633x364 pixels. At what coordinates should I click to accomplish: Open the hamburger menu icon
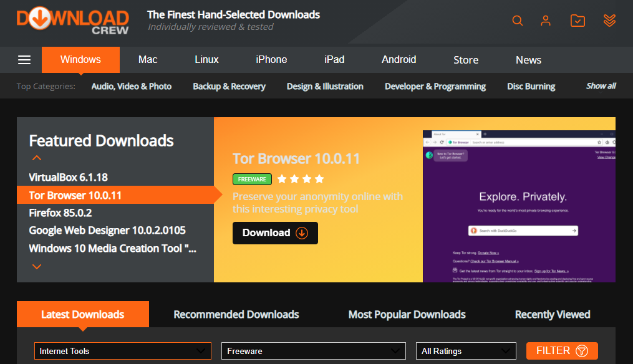click(24, 60)
